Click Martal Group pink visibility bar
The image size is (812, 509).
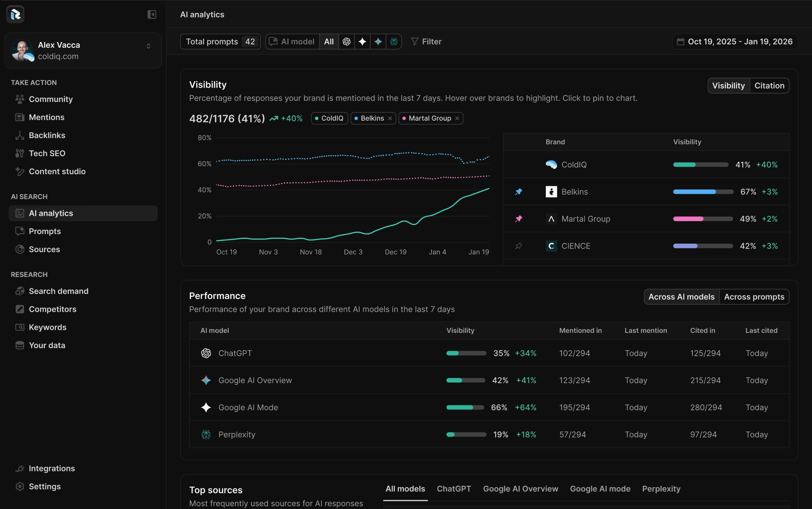(x=703, y=219)
